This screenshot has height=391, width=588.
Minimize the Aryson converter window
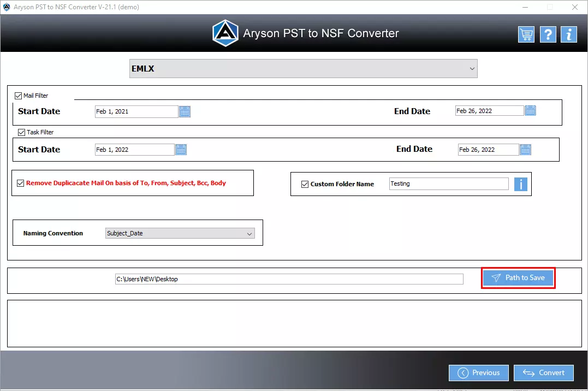point(525,7)
